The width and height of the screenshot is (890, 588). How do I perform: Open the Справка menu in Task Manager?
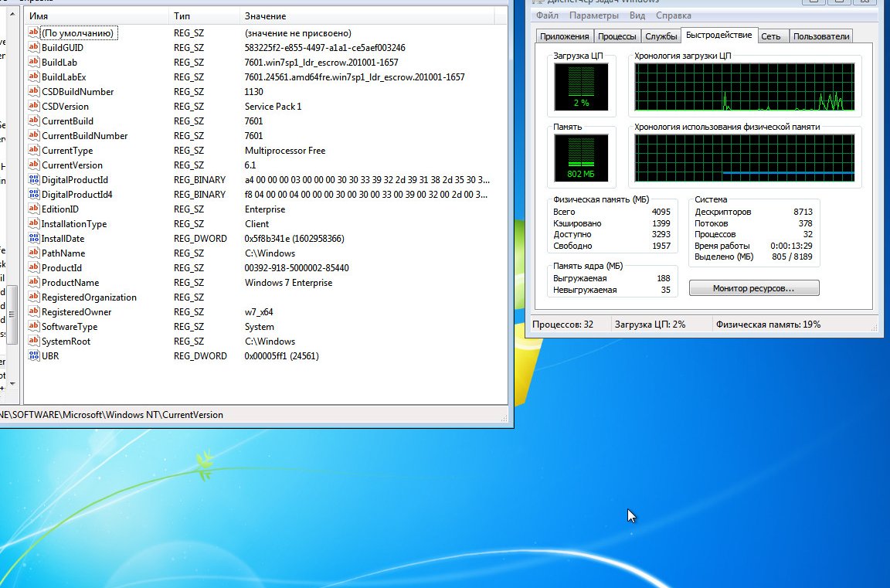[x=673, y=15]
